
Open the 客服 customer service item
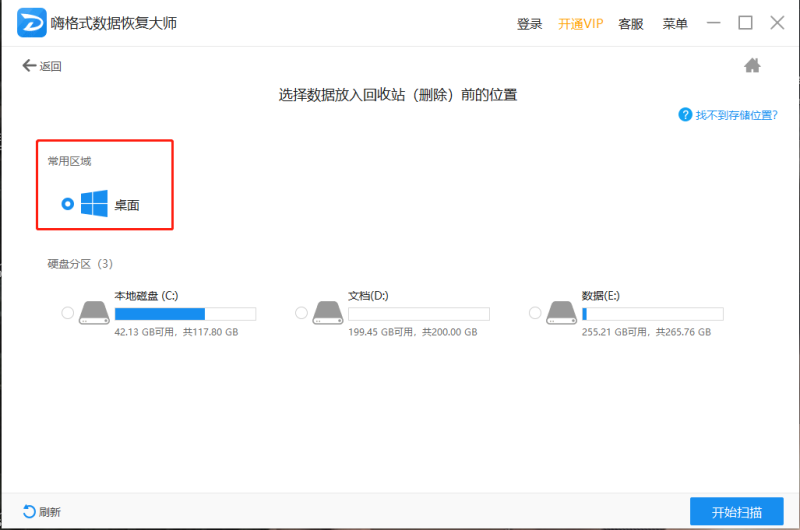click(631, 24)
